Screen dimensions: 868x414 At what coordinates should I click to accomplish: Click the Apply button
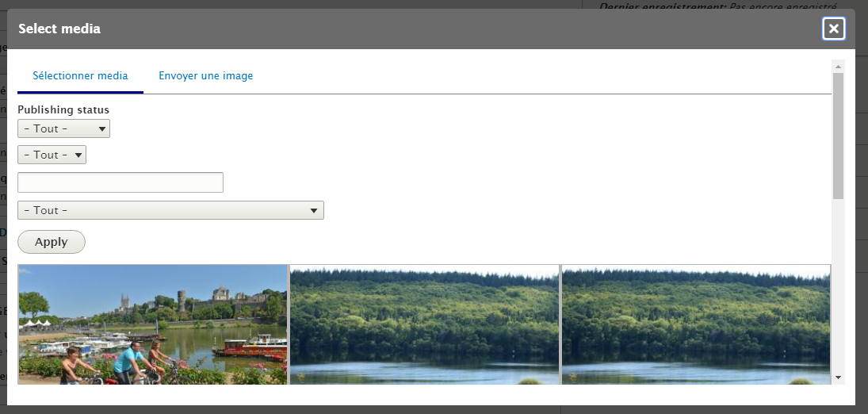click(52, 242)
